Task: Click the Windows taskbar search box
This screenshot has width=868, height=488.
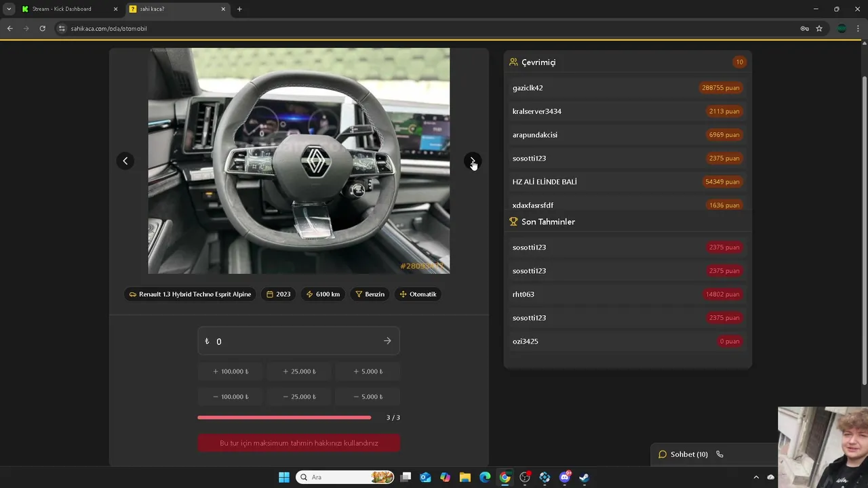Action: [x=344, y=477]
